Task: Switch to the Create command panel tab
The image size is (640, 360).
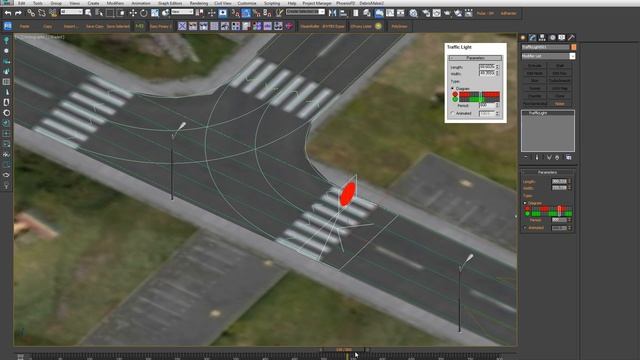Action: 523,38
